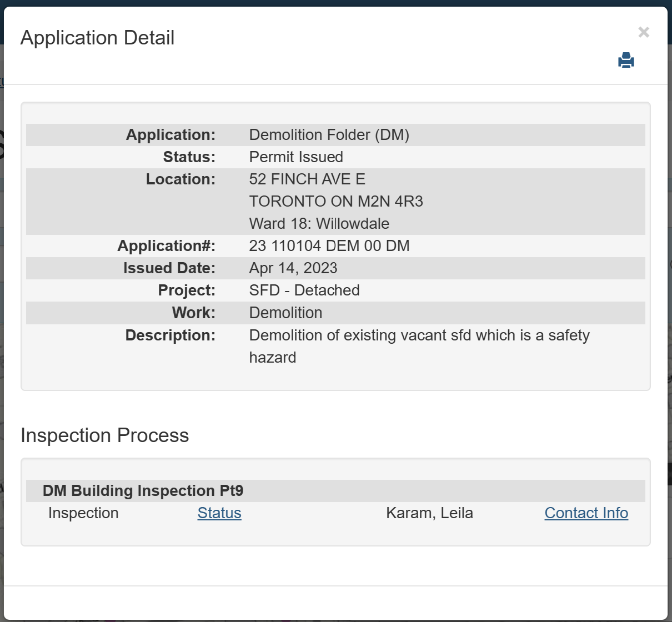Close the Application Detail dialog

point(644,32)
